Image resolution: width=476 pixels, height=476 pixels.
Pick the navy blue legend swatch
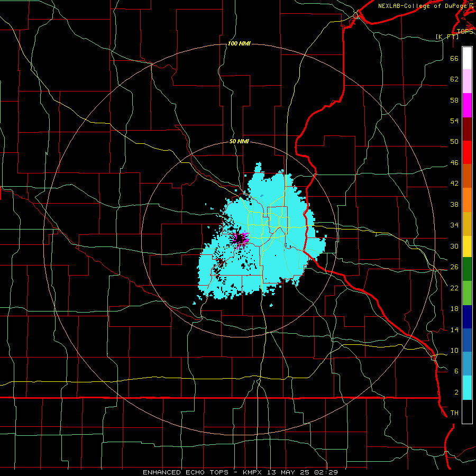click(467, 317)
